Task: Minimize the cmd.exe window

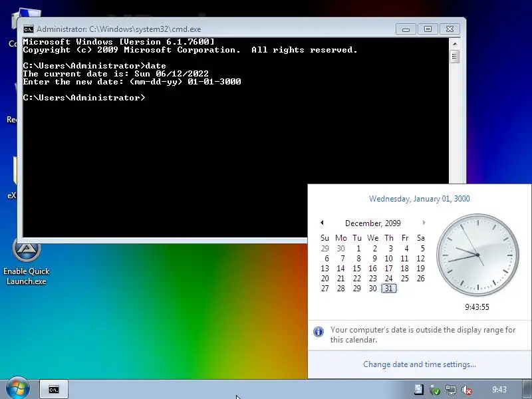Action: click(x=406, y=29)
